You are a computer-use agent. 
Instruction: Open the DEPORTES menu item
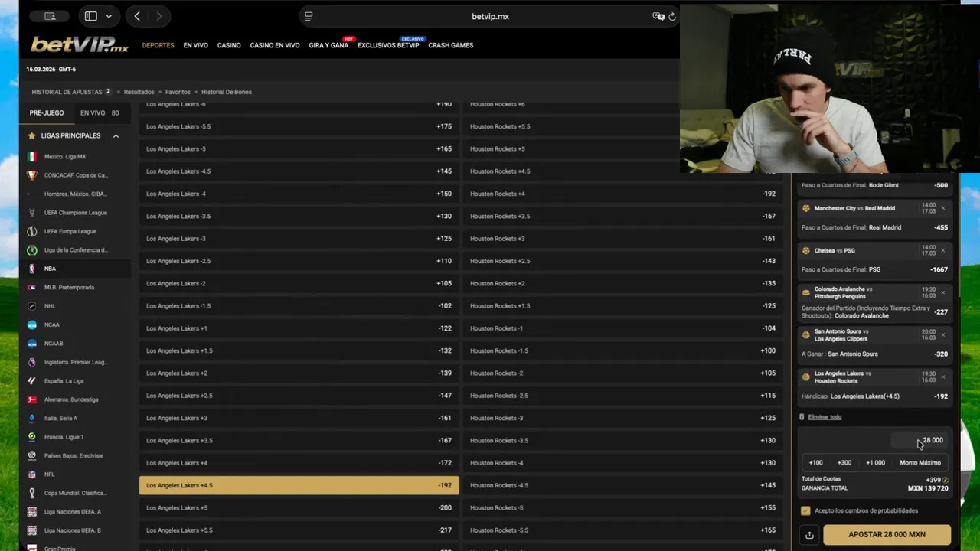158,45
